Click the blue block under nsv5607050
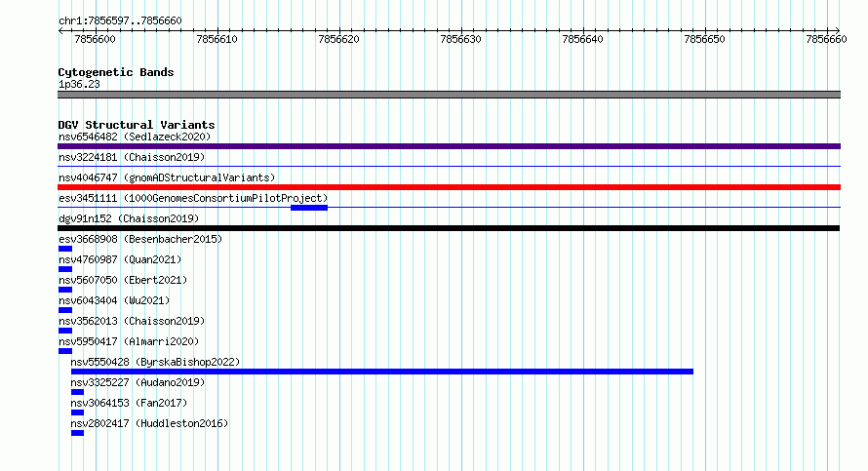The height and width of the screenshot is (471, 868). pyautogui.click(x=64, y=290)
